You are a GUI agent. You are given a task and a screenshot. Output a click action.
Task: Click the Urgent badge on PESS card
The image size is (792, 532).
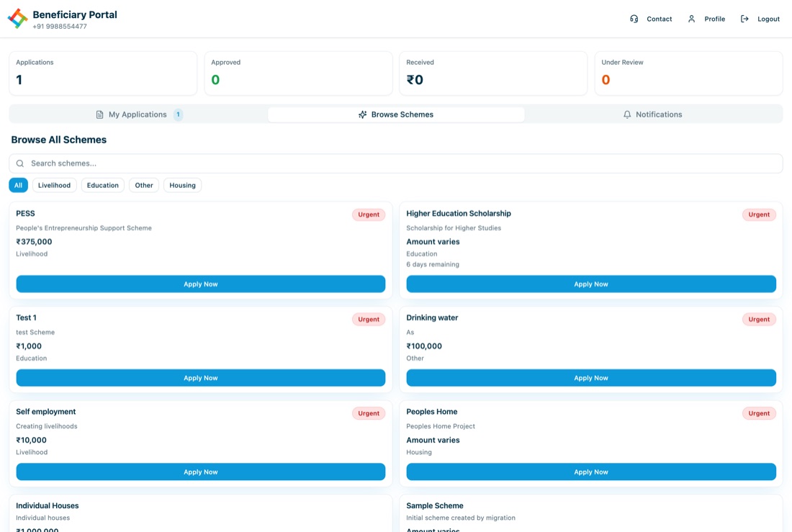click(x=369, y=215)
